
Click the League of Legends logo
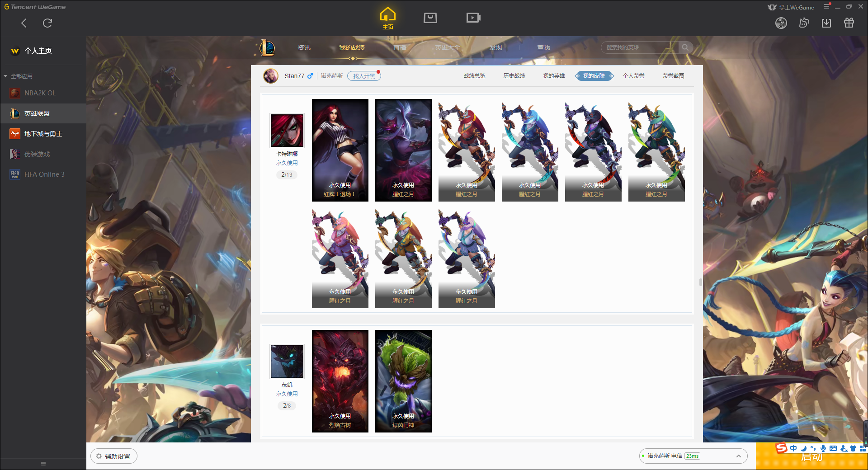267,47
